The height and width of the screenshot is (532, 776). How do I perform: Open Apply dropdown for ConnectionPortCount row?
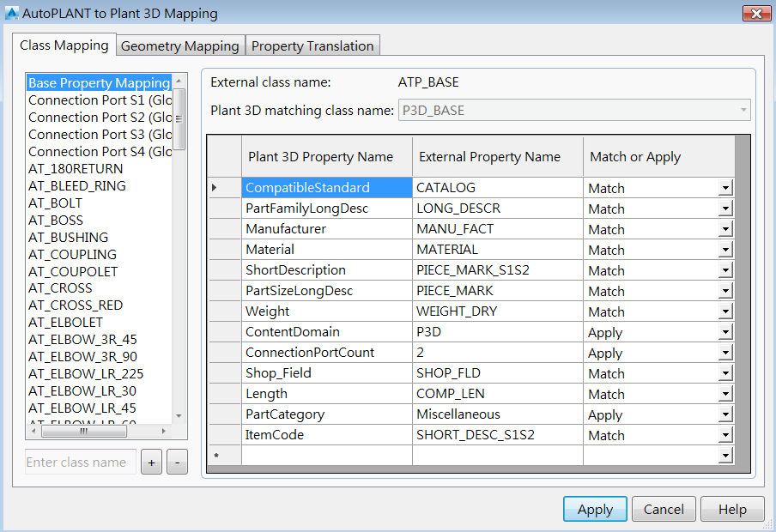725,353
